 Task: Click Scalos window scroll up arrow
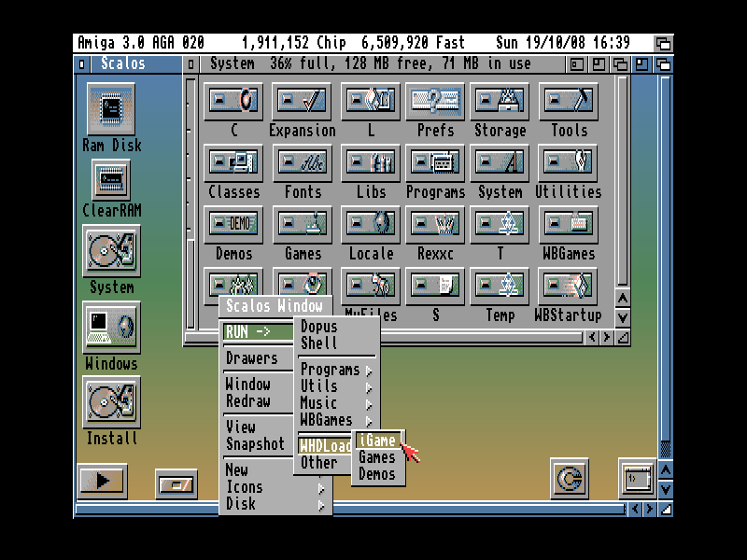(666, 470)
